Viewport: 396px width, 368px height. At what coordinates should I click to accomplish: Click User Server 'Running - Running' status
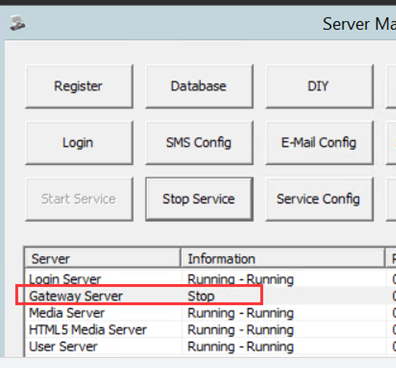pyautogui.click(x=240, y=347)
